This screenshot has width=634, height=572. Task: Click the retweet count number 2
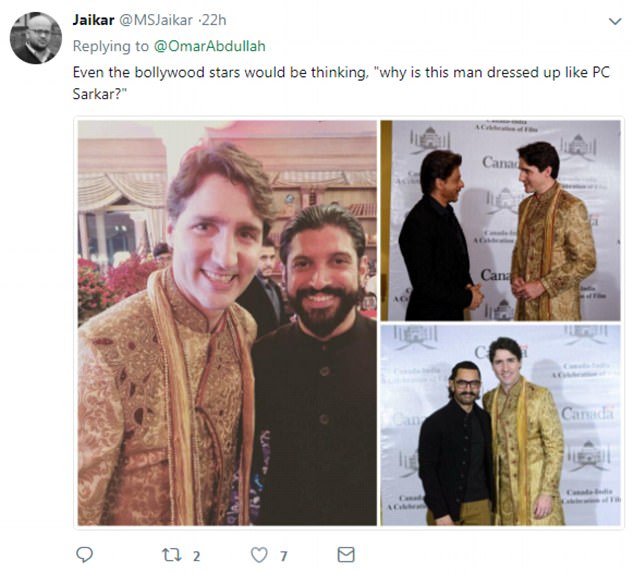click(196, 556)
